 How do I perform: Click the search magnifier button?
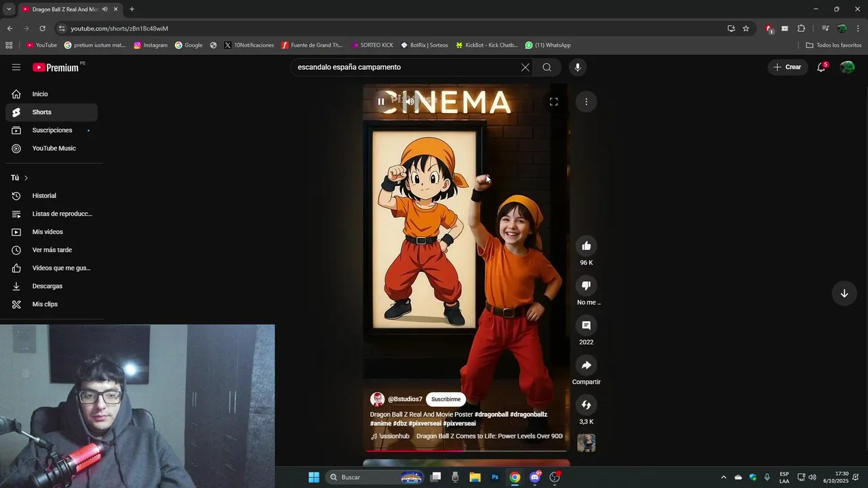(547, 67)
